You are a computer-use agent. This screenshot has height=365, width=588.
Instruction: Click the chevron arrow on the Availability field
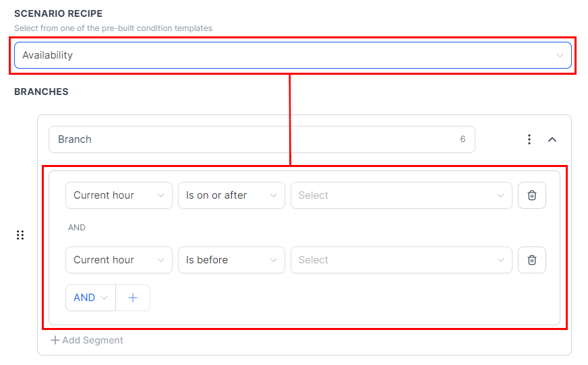[x=560, y=55]
